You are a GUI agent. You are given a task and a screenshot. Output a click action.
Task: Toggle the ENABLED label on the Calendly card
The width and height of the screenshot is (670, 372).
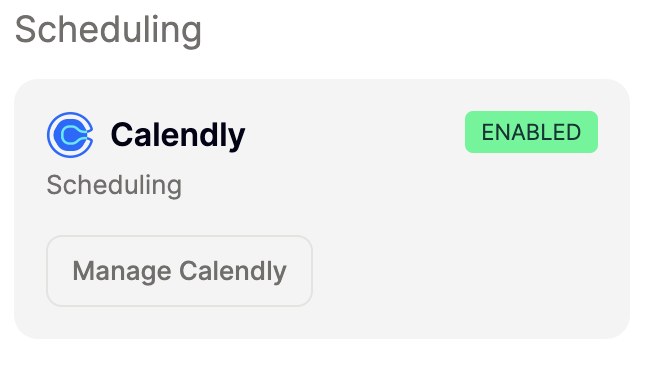[x=531, y=132]
